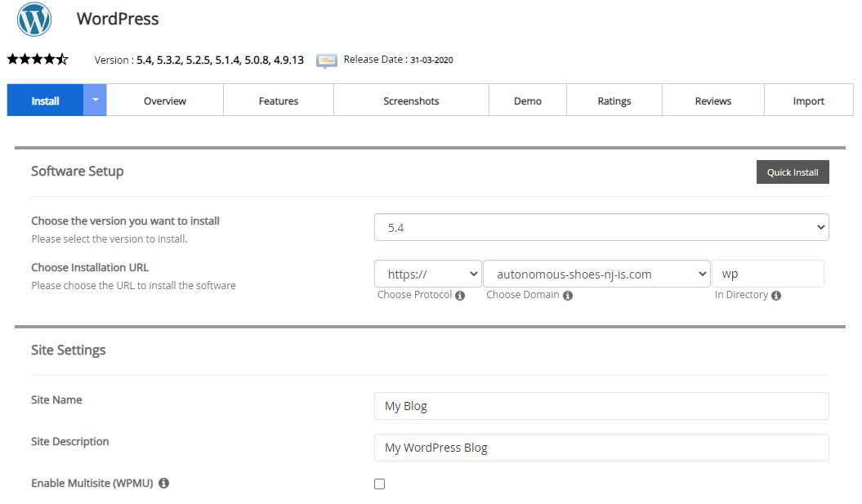Click the WordPress title text
Viewport: 862px width, 504px height.
(118, 19)
